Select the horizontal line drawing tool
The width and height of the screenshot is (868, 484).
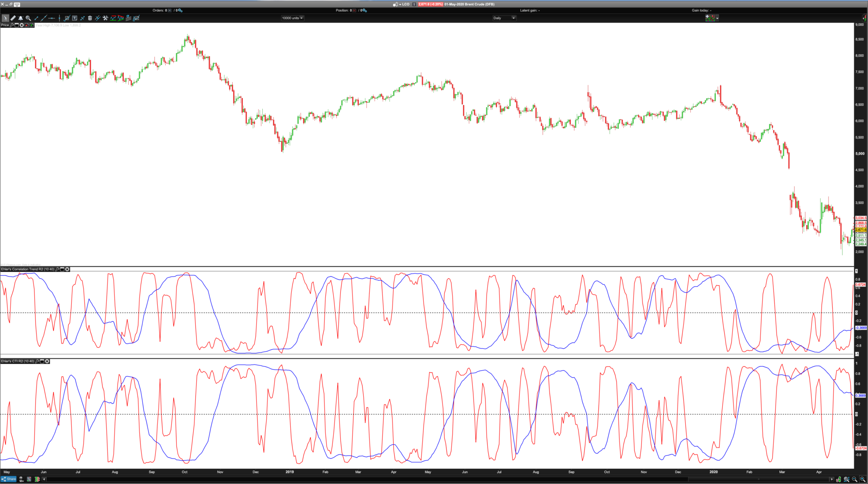tap(52, 18)
